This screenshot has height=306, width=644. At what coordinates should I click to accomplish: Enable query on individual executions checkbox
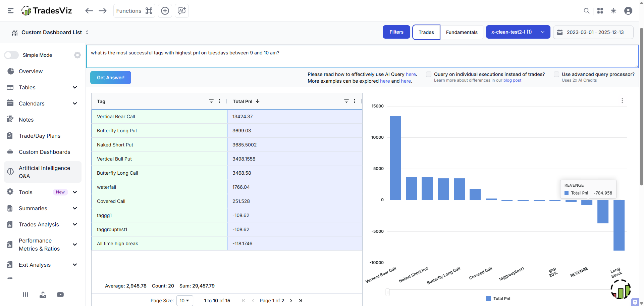[x=429, y=74]
